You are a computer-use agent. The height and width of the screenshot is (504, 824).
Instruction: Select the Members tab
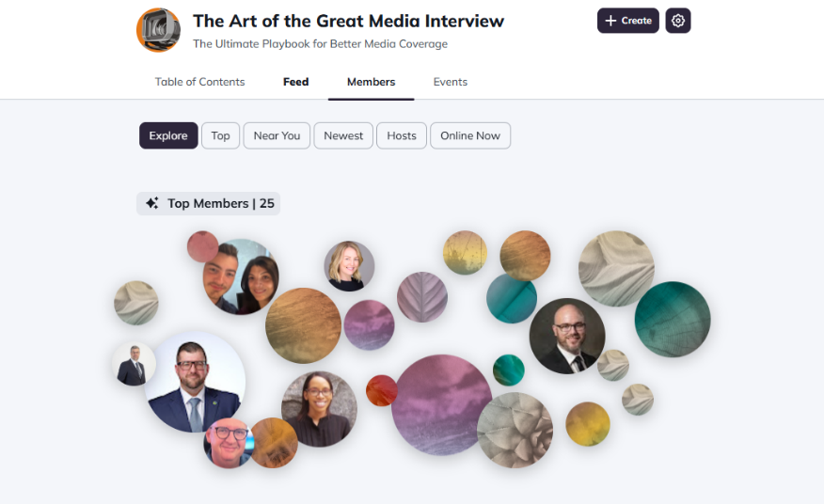(371, 82)
